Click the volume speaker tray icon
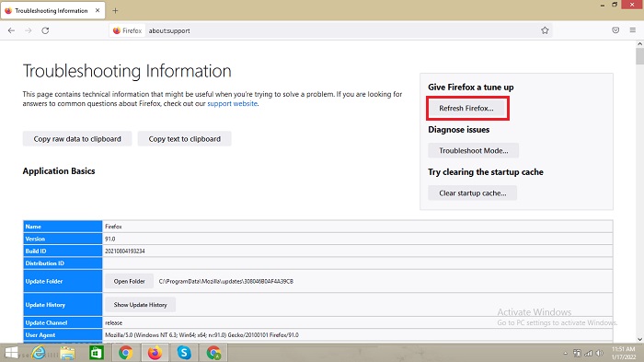Viewport: 644px width, 362px height. 599,353
